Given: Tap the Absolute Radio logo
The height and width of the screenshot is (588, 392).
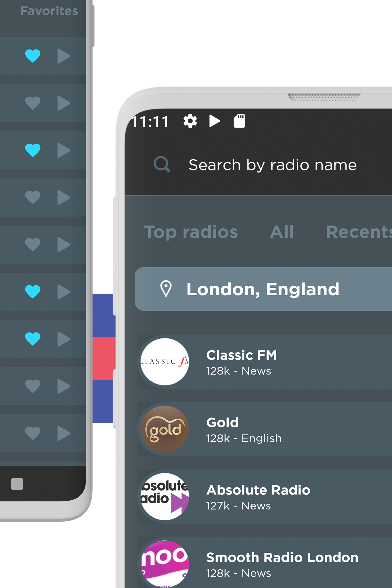Looking at the screenshot, I should click(165, 497).
